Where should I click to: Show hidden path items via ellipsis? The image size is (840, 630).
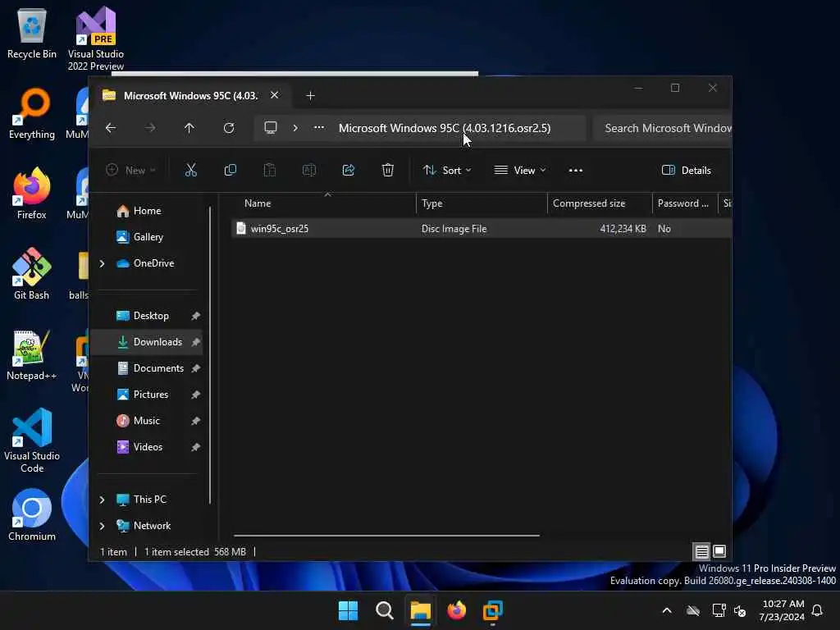[x=319, y=127]
